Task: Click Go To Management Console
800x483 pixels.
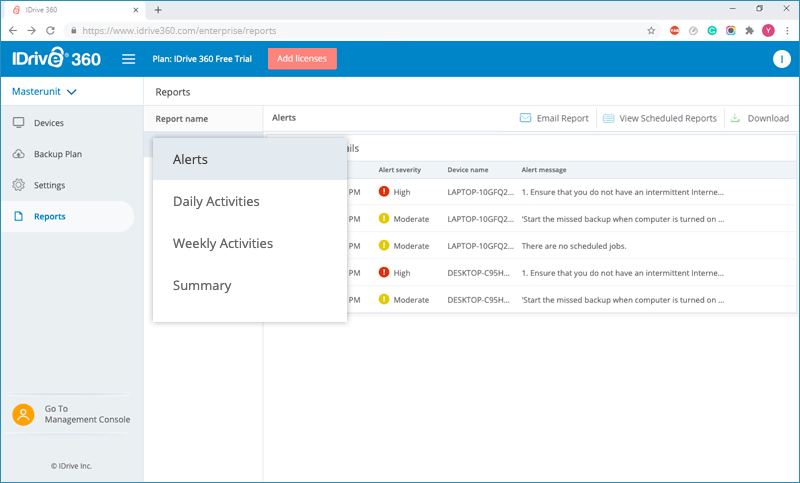Action: point(71,414)
